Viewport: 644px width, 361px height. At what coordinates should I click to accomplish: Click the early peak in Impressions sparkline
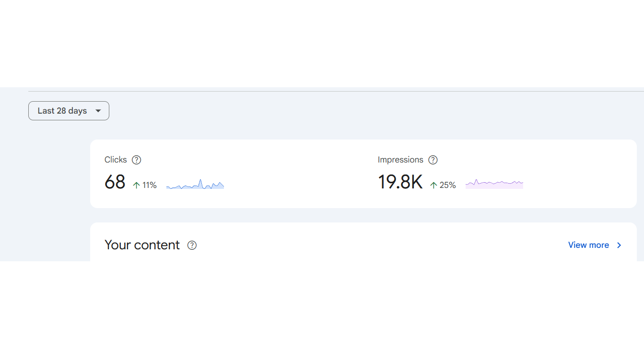(x=476, y=181)
